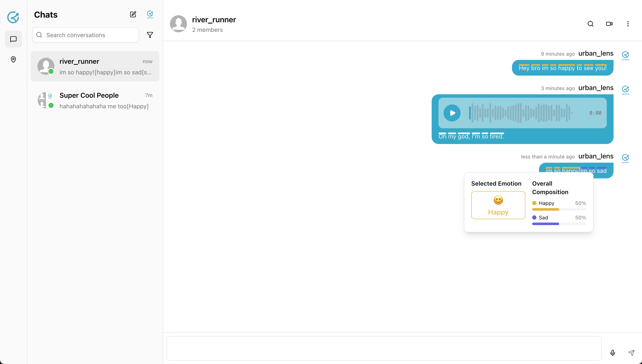Screen dimensions: 642x364
Task: Click the search icon in chat header
Action: [590, 24]
